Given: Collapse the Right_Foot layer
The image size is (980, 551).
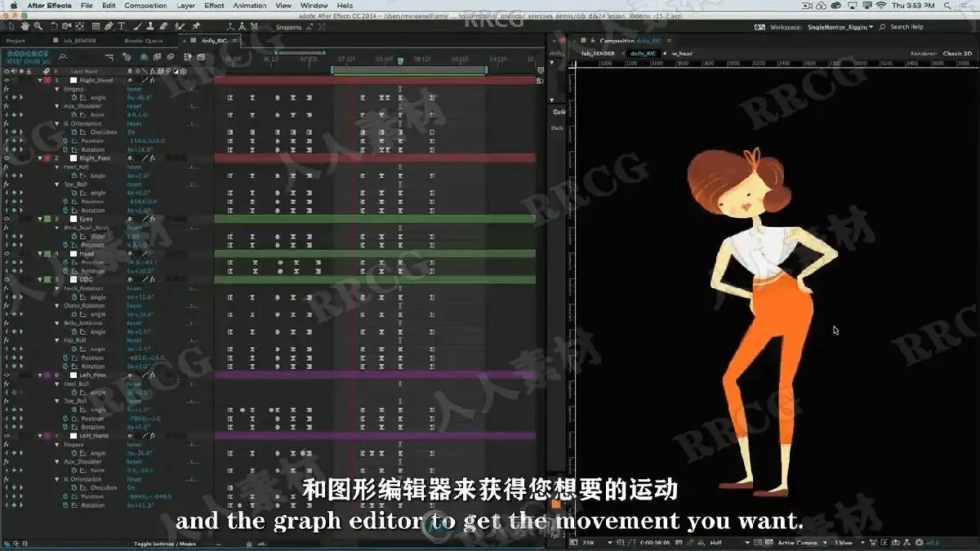Looking at the screenshot, I should click(40, 158).
